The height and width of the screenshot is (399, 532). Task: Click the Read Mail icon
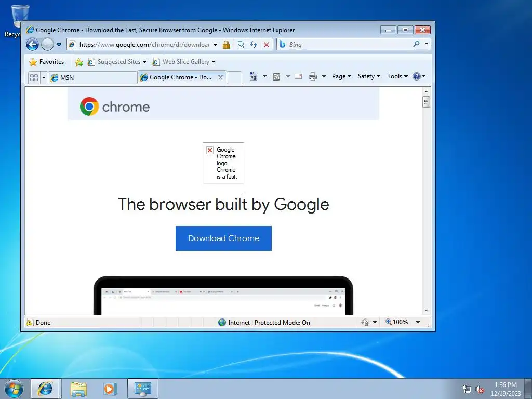point(298,76)
